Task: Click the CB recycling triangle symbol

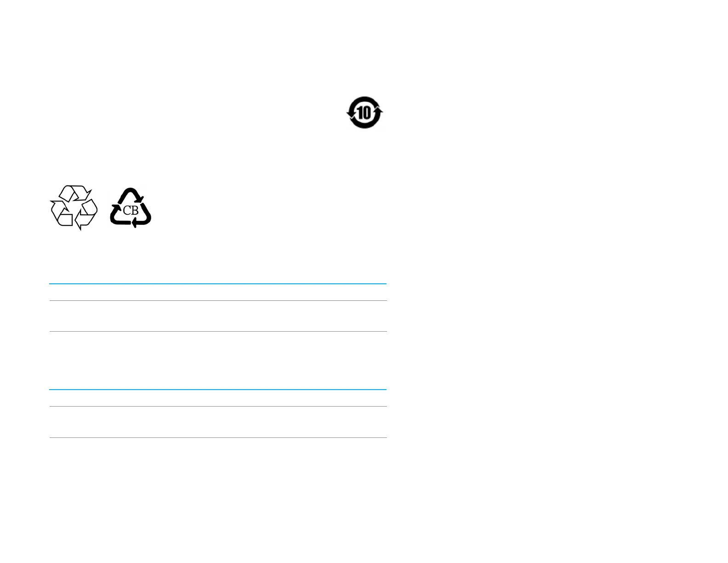Action: tap(131, 208)
